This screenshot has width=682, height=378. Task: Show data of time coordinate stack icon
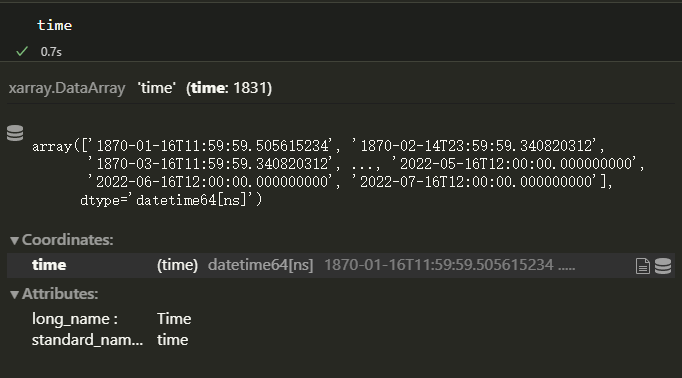pos(663,266)
